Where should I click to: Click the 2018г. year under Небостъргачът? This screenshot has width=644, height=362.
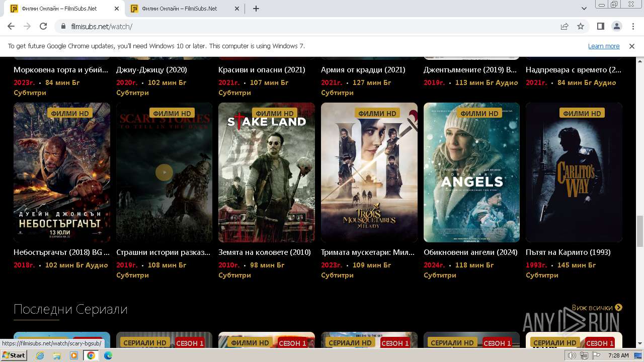(24, 265)
